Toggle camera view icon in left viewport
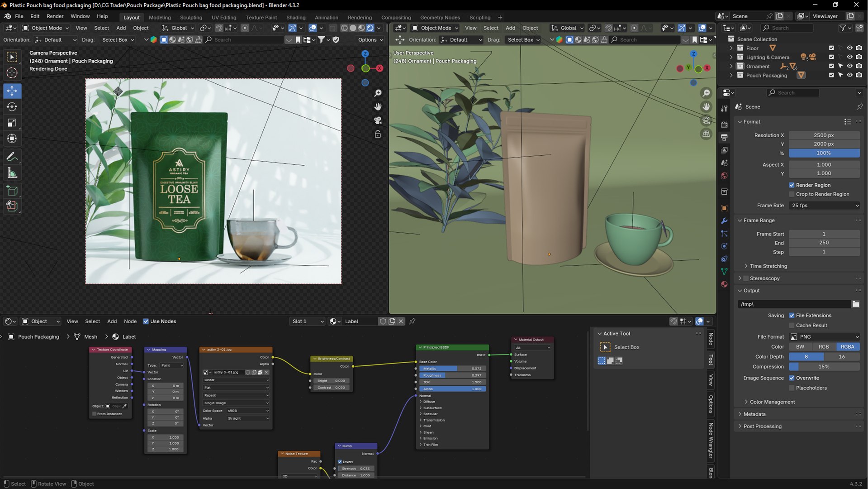The height and width of the screenshot is (489, 868). [x=378, y=120]
